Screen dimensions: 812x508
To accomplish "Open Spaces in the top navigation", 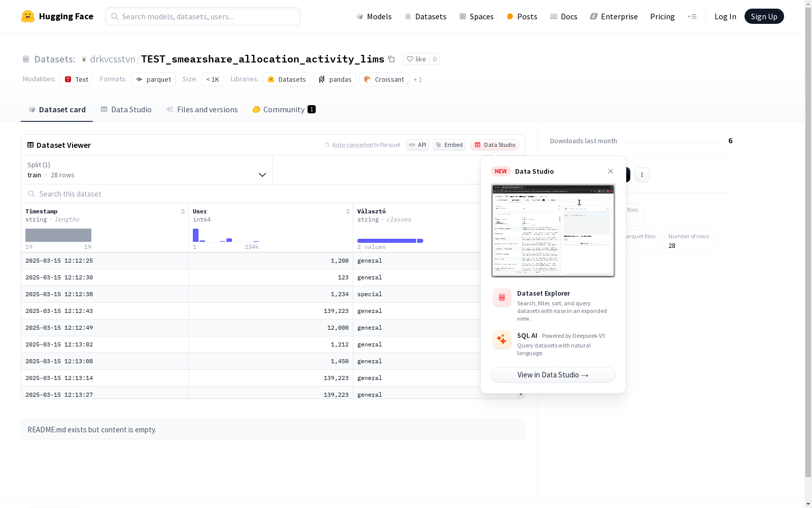I will click(x=476, y=16).
